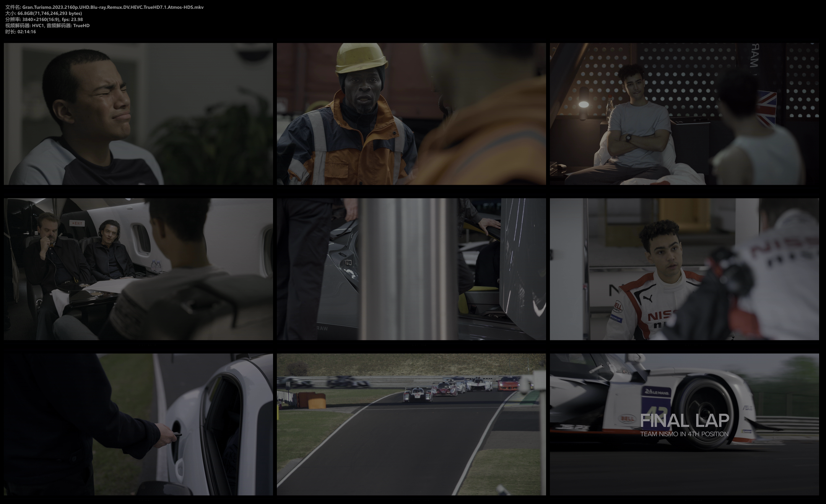The image size is (826, 504).
Task: Click thumbnail of hand opening white car door
Action: tap(138, 424)
